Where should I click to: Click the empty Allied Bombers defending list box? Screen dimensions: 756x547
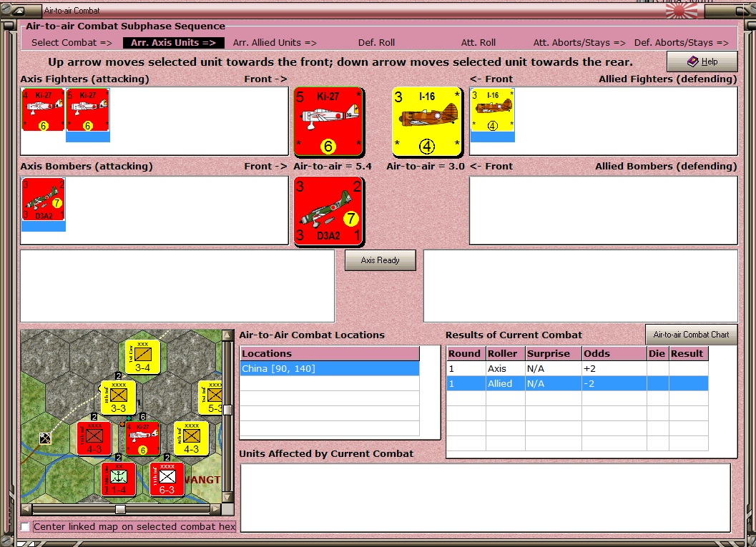pos(604,211)
